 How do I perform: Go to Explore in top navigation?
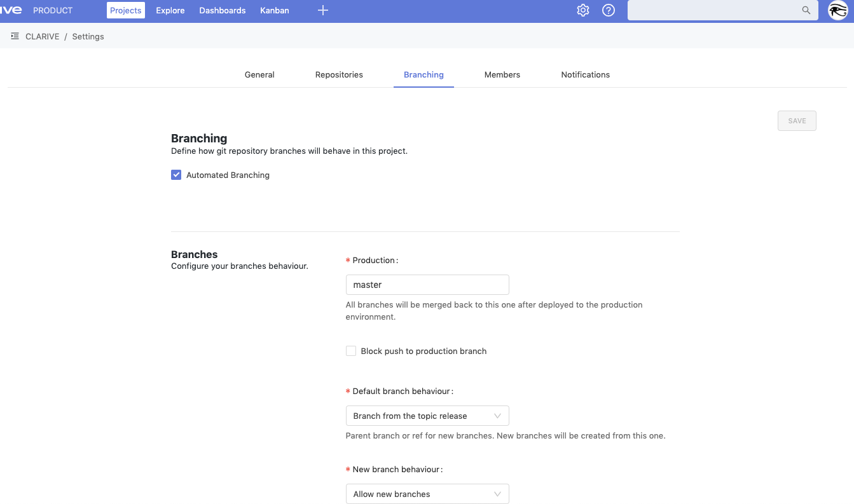click(x=170, y=10)
